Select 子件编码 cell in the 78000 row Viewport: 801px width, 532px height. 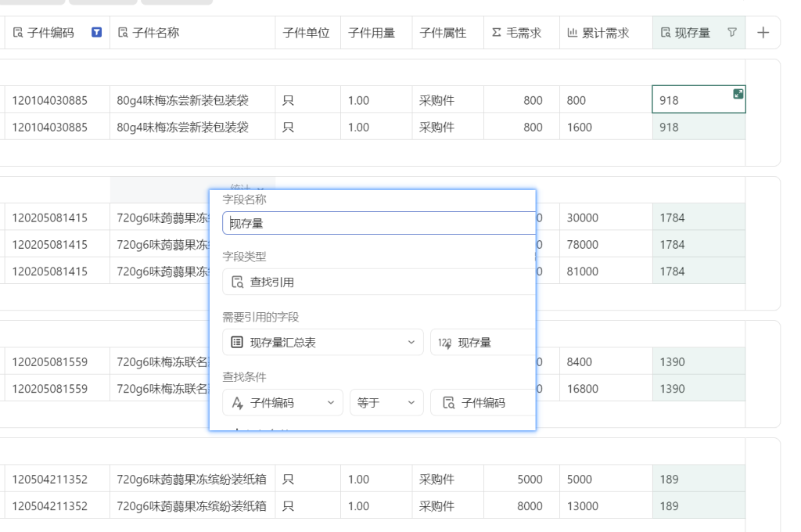pos(57,244)
